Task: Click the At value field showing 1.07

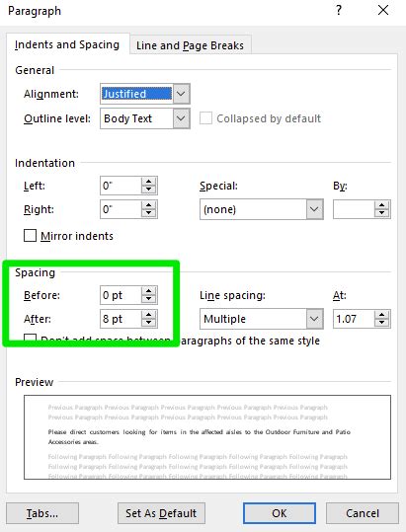Action: click(354, 319)
